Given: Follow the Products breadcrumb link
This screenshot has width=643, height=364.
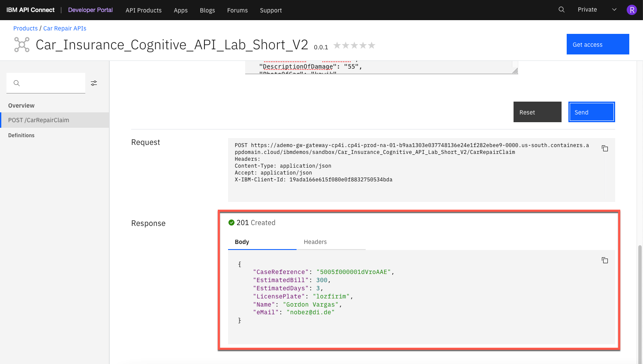Looking at the screenshot, I should (25, 28).
